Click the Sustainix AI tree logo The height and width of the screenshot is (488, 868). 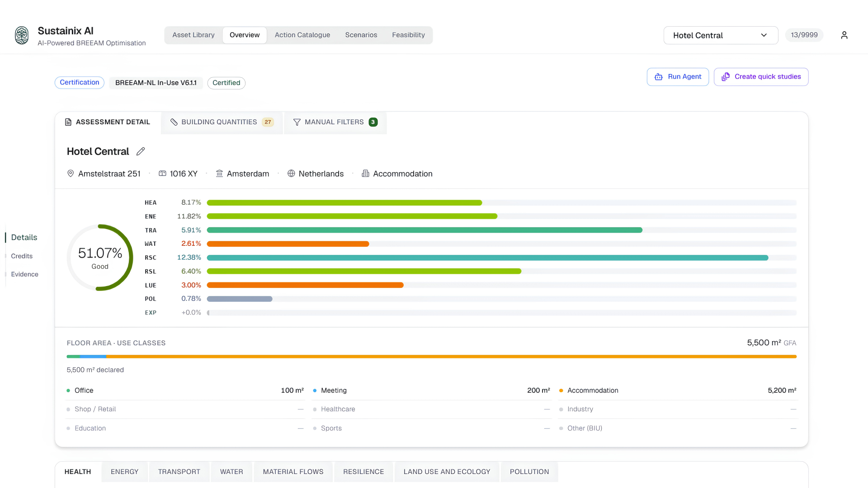click(x=22, y=35)
